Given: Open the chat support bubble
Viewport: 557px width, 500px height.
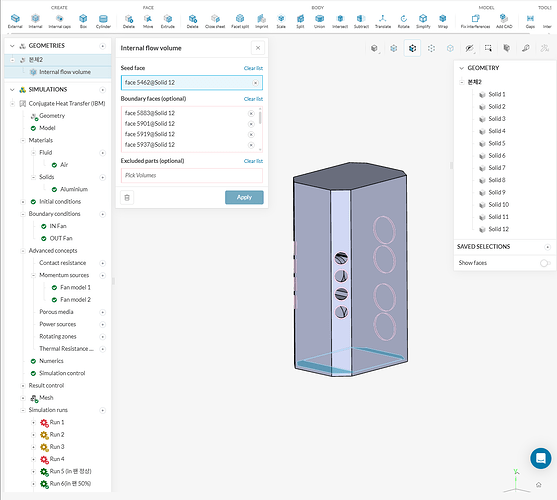Looking at the screenshot, I should pyautogui.click(x=541, y=458).
